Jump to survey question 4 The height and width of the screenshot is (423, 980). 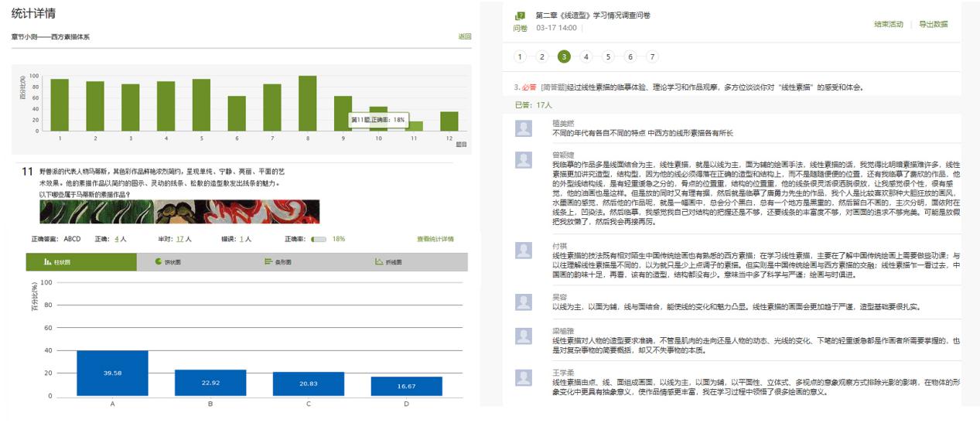click(586, 56)
